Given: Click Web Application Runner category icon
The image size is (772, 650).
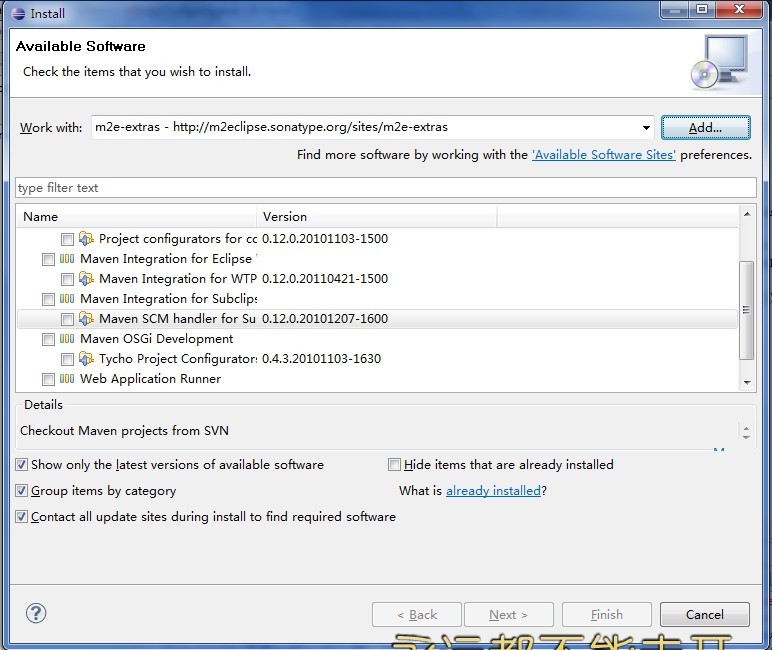Looking at the screenshot, I should point(67,379).
